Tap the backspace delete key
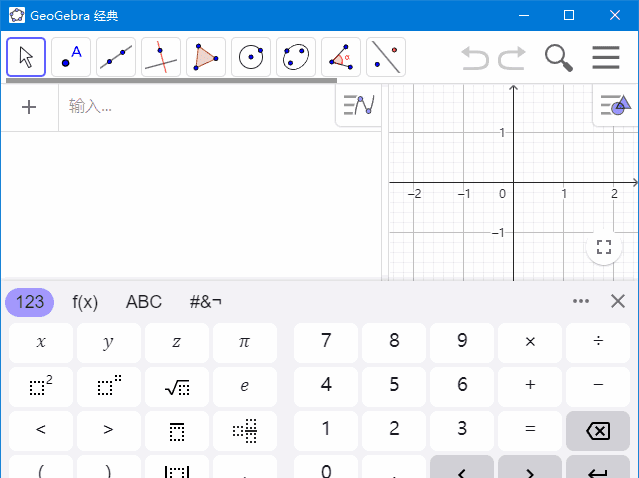This screenshot has height=478, width=639. pos(598,431)
